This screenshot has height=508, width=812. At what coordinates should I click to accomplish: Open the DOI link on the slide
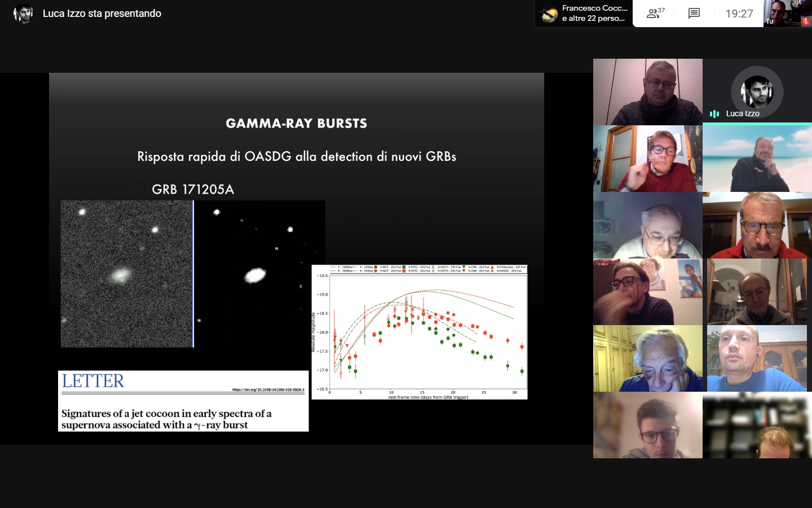pyautogui.click(x=268, y=389)
